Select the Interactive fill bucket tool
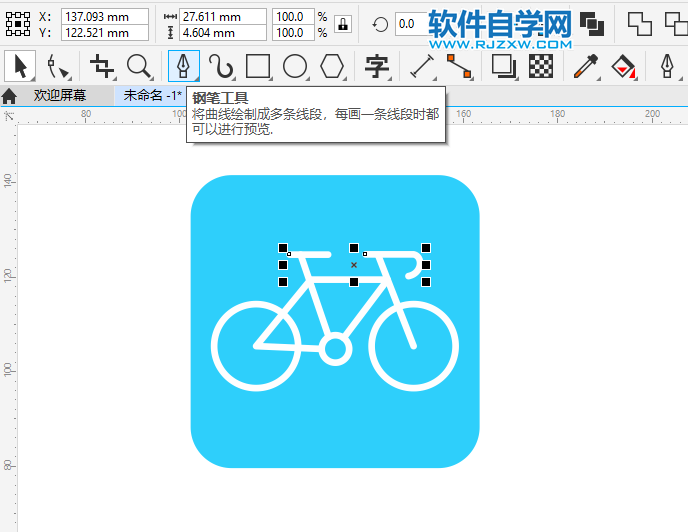 [624, 66]
